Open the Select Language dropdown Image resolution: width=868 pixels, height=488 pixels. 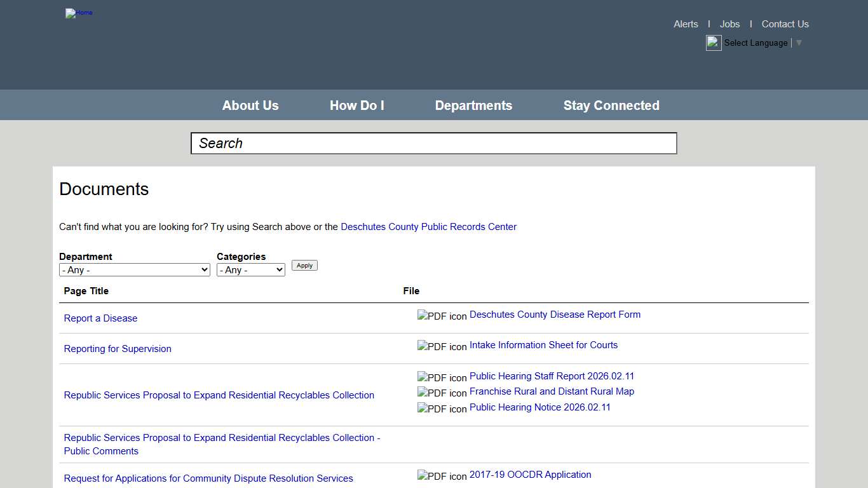(x=763, y=43)
